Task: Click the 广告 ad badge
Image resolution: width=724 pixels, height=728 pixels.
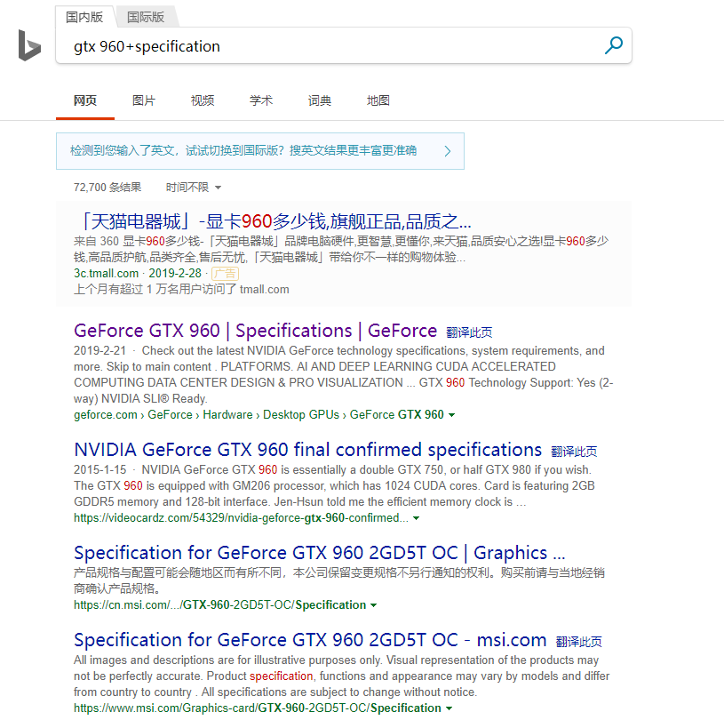Action: click(x=225, y=274)
